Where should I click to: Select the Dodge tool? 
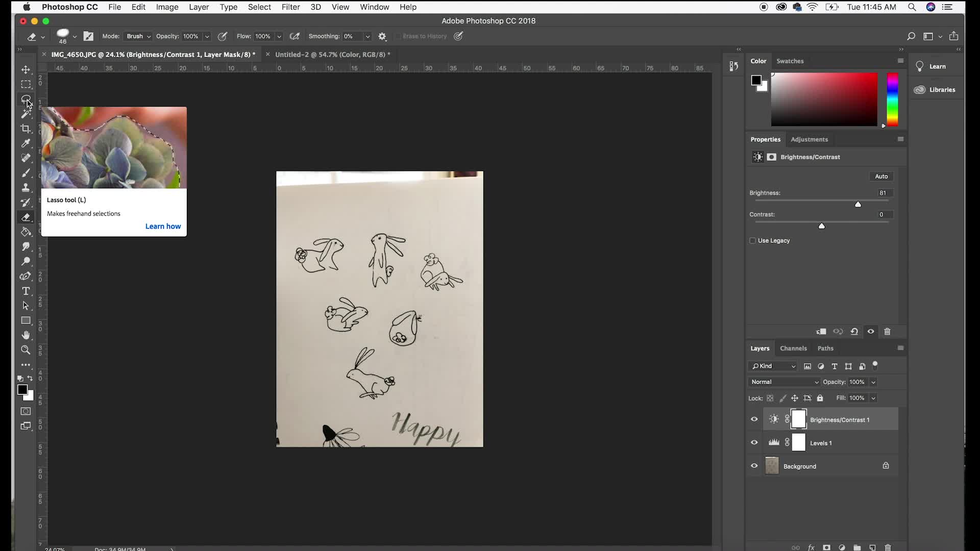pos(26,262)
